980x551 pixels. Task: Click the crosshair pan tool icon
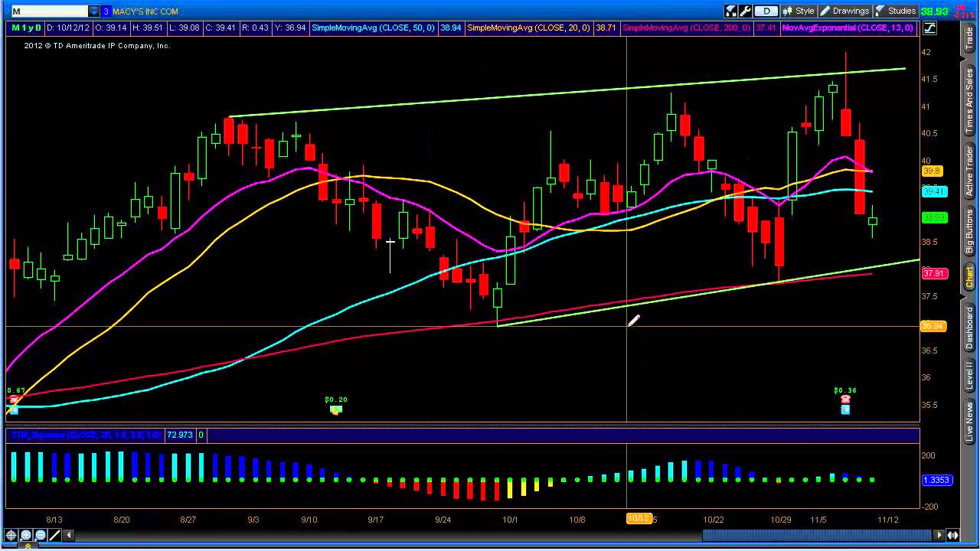pos(11,536)
